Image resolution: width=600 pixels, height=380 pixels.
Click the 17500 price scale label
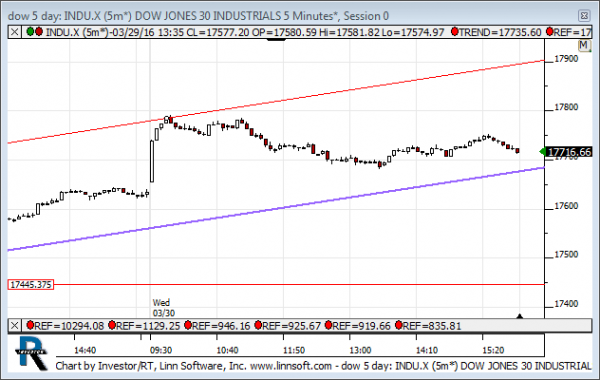tap(566, 254)
